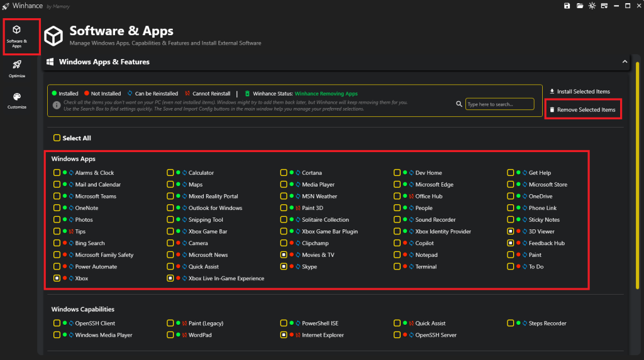The image size is (644, 360).
Task: Check the Solitaire Collection checkbox
Action: pyautogui.click(x=284, y=220)
